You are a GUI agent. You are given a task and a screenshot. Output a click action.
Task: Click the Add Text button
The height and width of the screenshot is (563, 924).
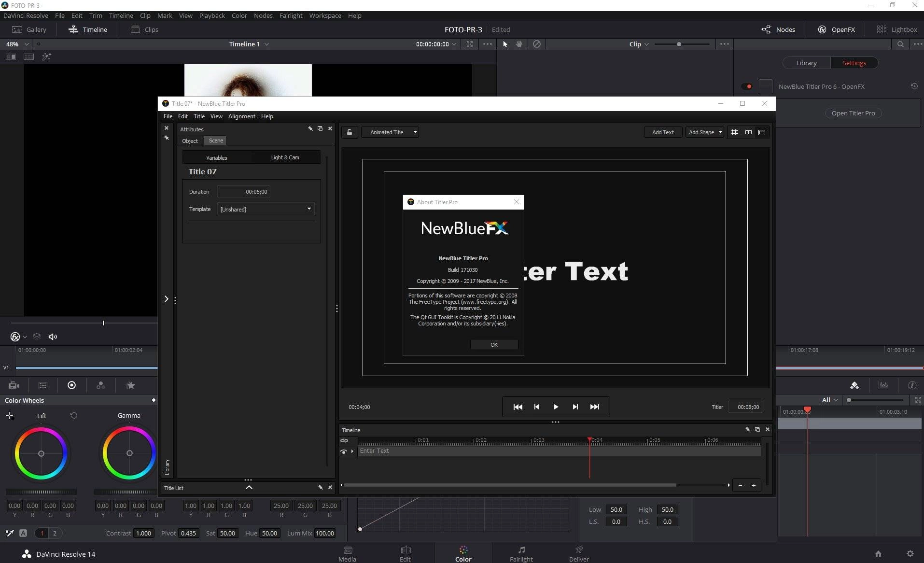coord(663,132)
